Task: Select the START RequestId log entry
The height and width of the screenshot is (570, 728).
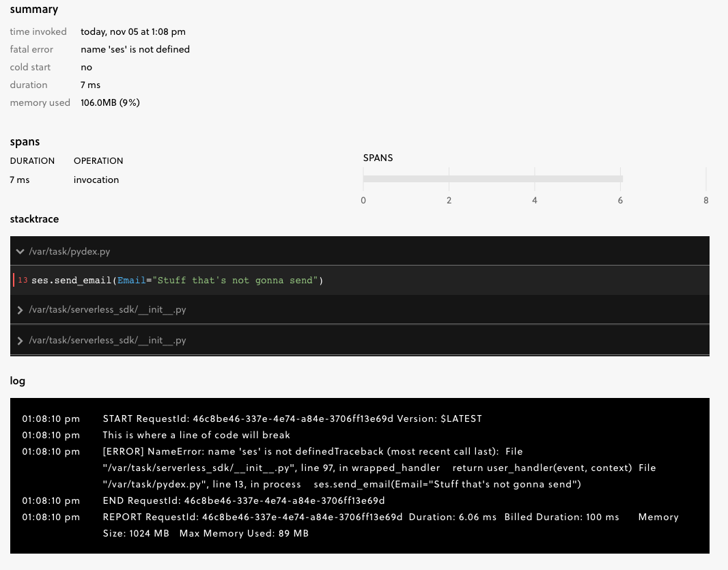Action: coord(292,418)
